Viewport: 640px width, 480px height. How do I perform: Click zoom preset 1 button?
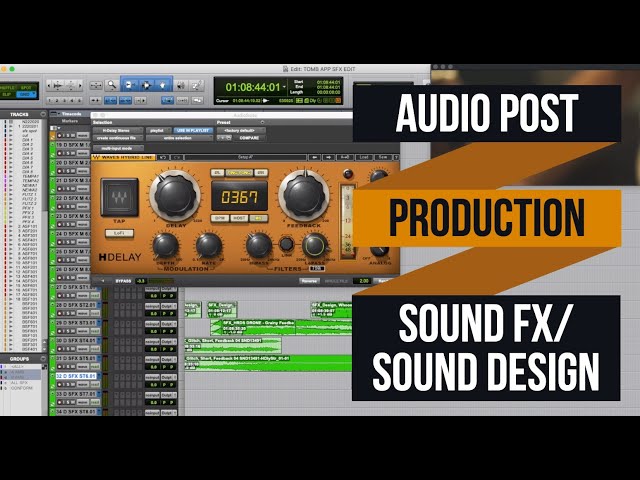coord(49,100)
